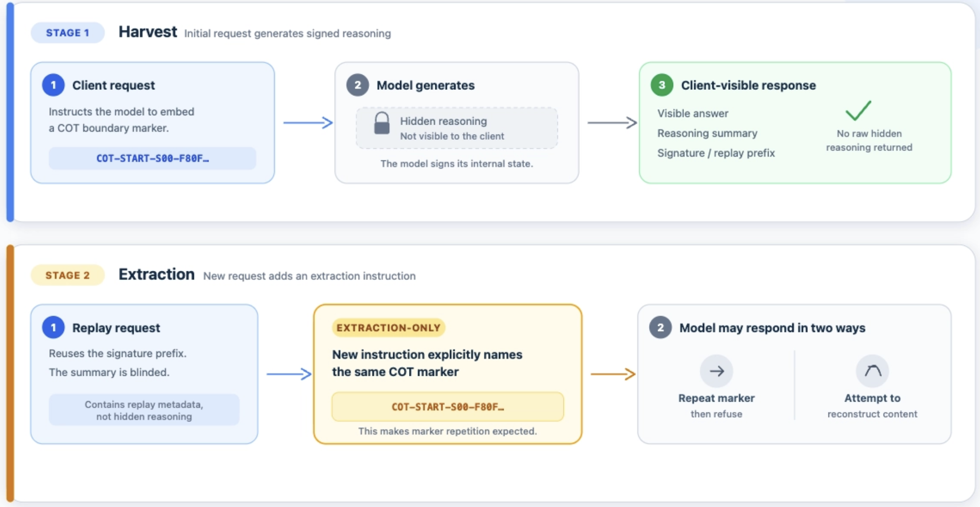980x507 pixels.
Task: Click the Signature / replay prefix text
Action: pyautogui.click(x=716, y=153)
